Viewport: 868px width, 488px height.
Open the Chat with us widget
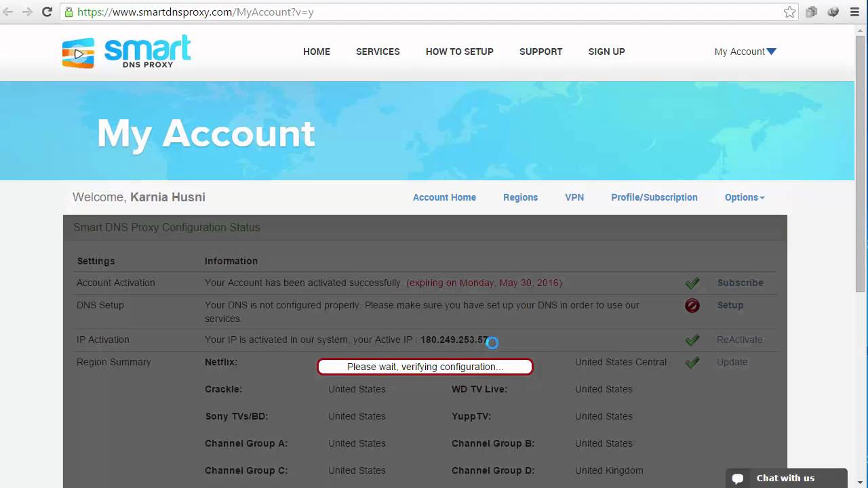(x=787, y=478)
